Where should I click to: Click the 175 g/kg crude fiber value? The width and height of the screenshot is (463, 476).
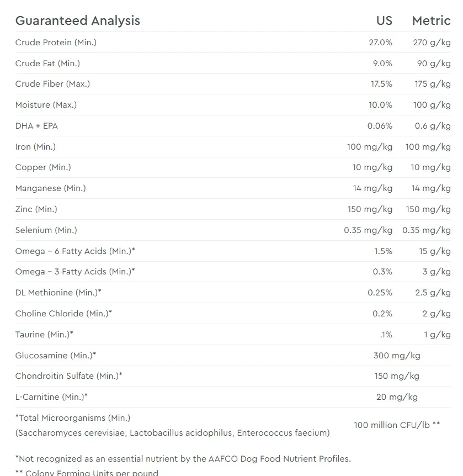pyautogui.click(x=433, y=84)
